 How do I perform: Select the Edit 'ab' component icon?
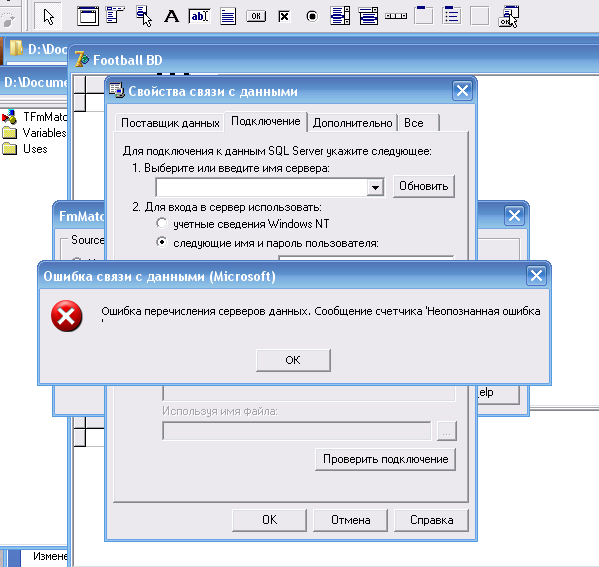(199, 16)
